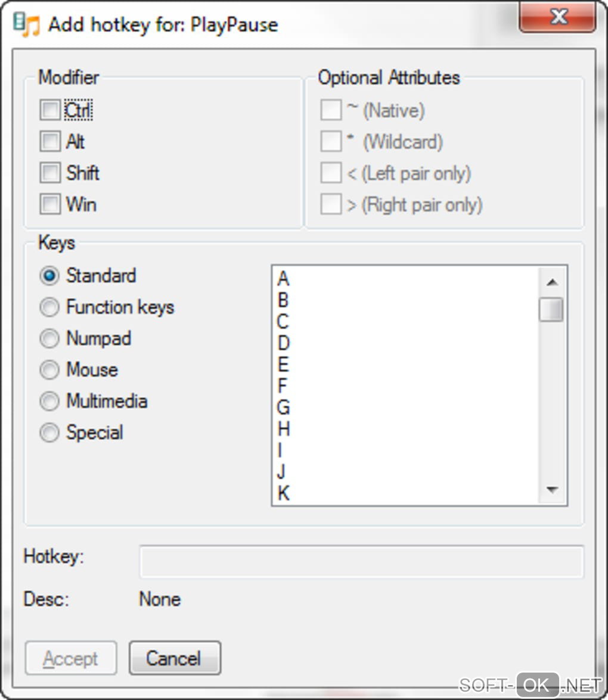Screen dimensions: 608x700
Task: Click the key list's down scroll arrow
Action: click(551, 490)
